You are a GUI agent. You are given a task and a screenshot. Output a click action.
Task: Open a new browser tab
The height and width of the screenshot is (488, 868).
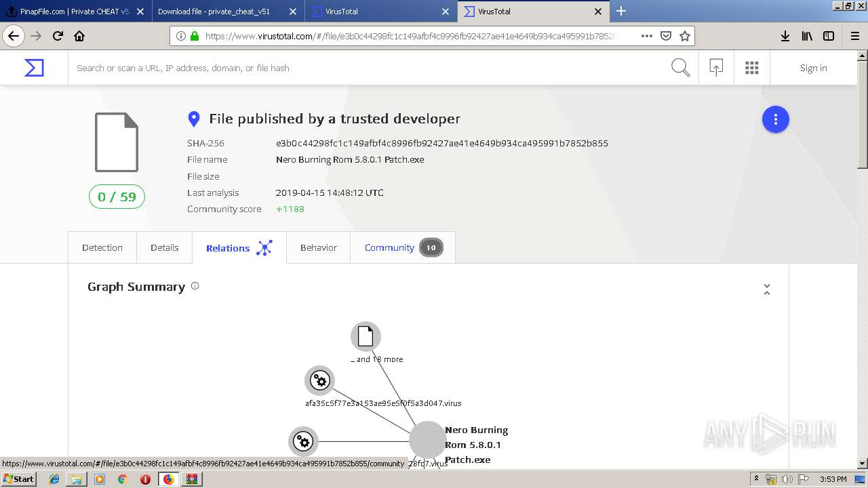621,11
